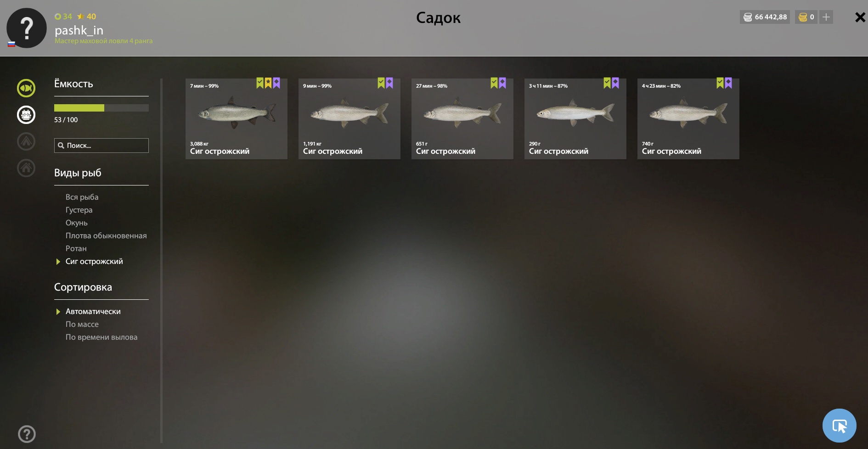
Task: Click the plus icon to add gold
Action: [x=826, y=17]
